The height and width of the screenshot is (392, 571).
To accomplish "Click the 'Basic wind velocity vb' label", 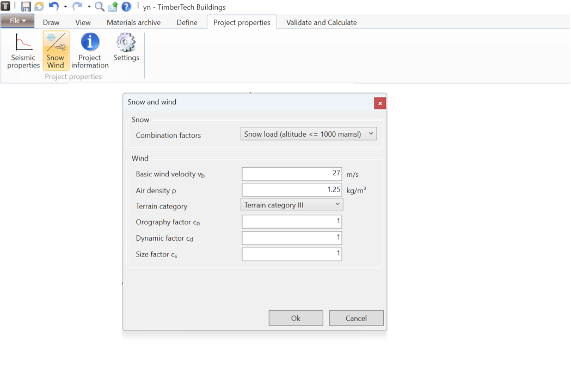I will click(x=170, y=175).
